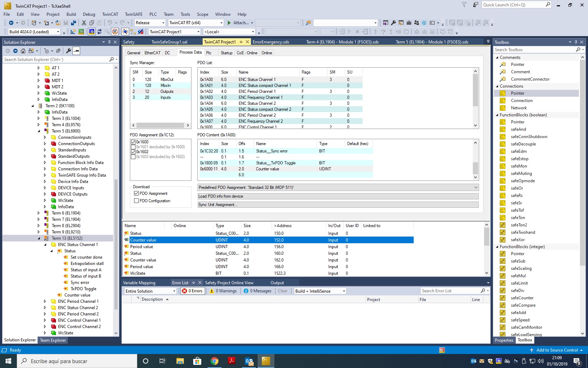Click the Save All toolbar icon

73,23
